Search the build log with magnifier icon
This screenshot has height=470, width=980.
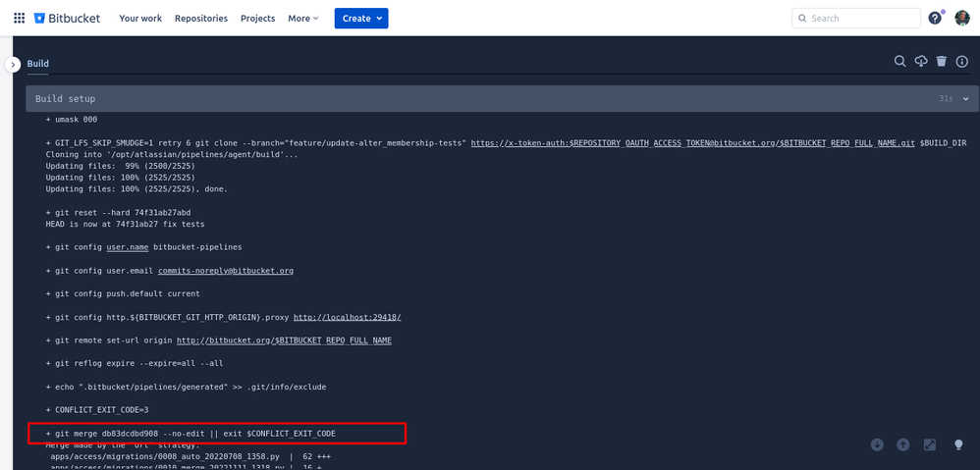pyautogui.click(x=899, y=61)
